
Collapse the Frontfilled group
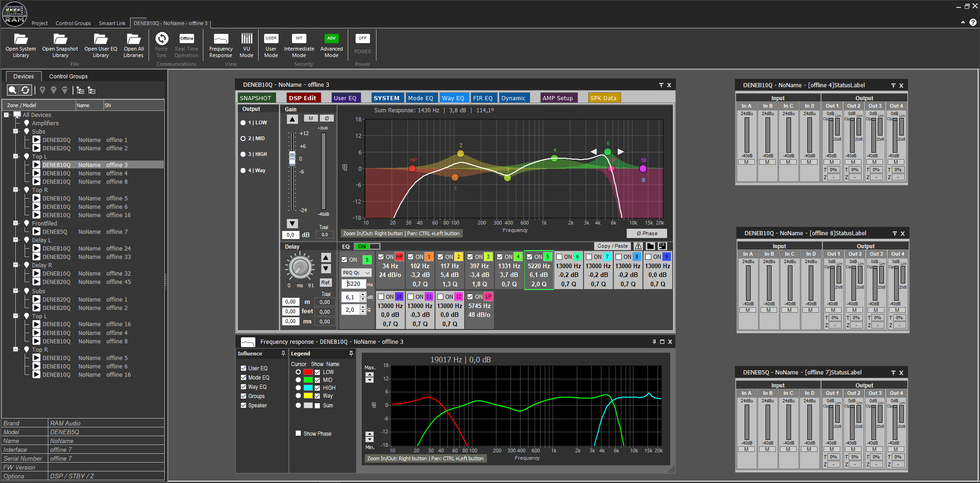(16, 223)
